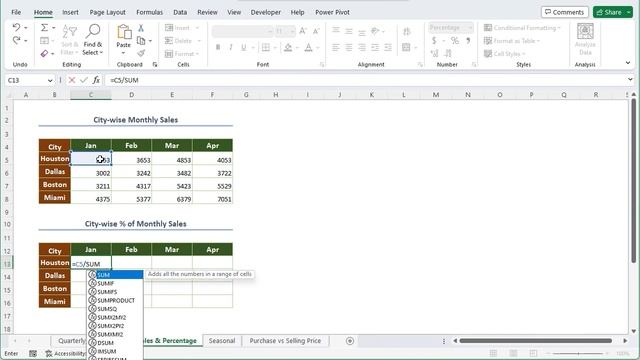The height and width of the screenshot is (360, 640).
Task: Select column C header
Action: [91, 95]
